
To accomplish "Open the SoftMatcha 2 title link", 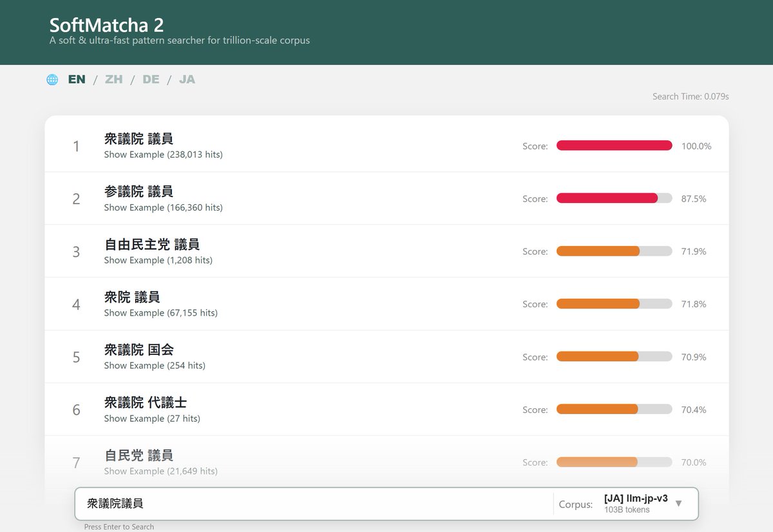I will pos(106,25).
